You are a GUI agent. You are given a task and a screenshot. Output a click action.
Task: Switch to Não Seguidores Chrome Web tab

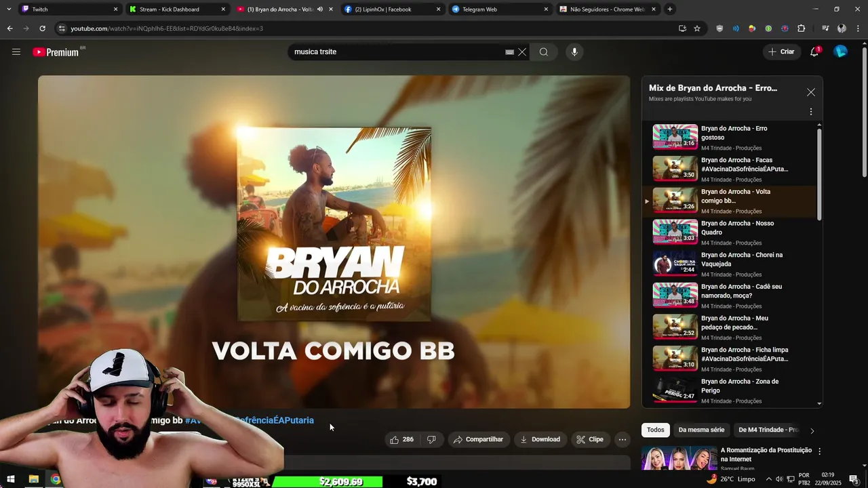pyautogui.click(x=608, y=9)
